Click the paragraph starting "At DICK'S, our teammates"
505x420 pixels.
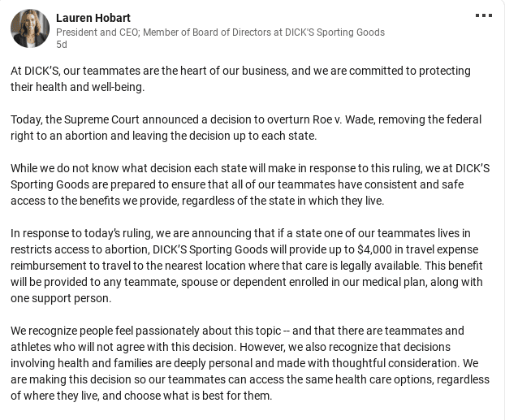tap(240, 79)
